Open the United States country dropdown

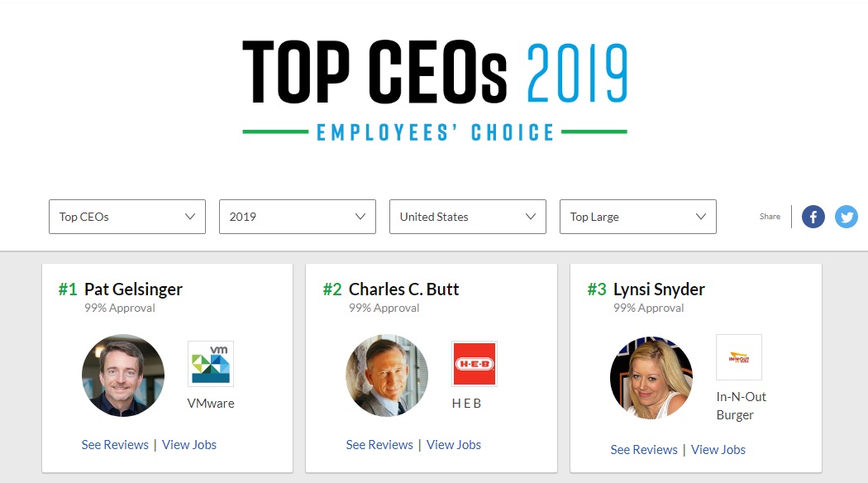tap(468, 217)
